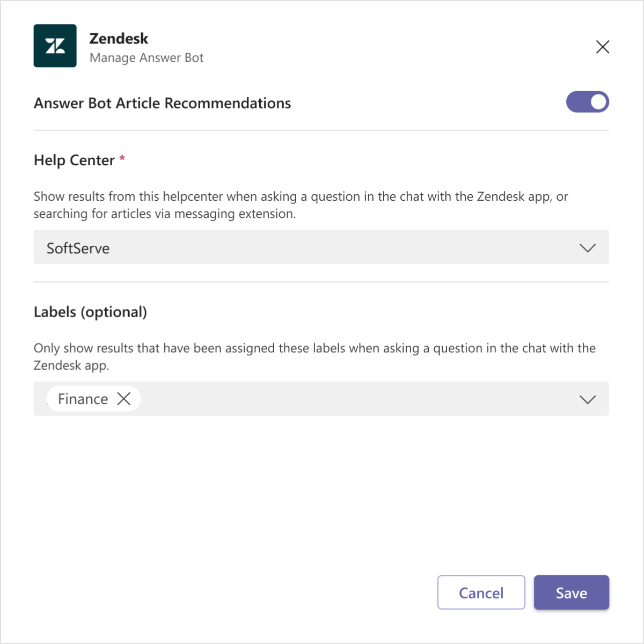Viewport: 644px width, 644px height.
Task: Click the Zendesk logo icon
Action: [x=55, y=46]
